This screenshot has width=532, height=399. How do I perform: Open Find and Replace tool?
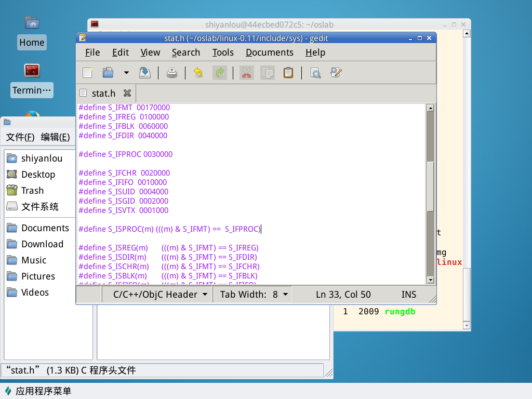click(336, 73)
